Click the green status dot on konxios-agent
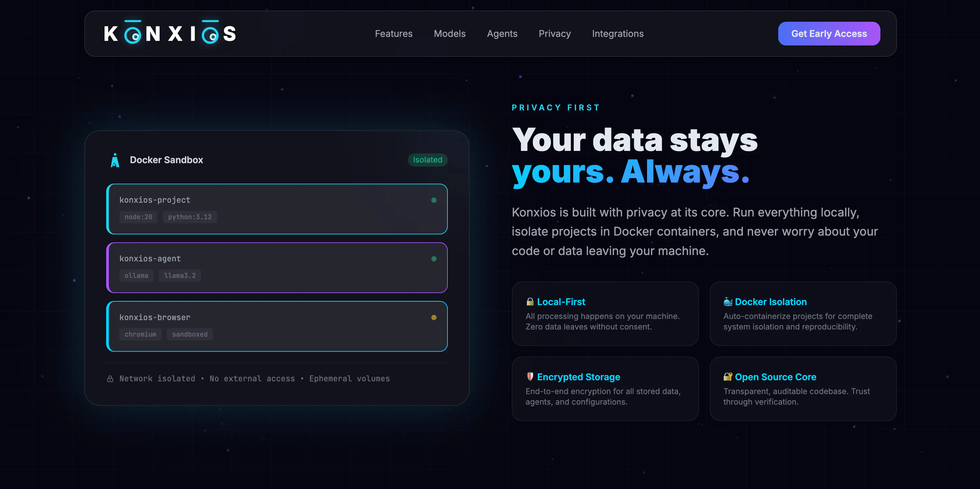Image resolution: width=980 pixels, height=489 pixels. [x=433, y=259]
